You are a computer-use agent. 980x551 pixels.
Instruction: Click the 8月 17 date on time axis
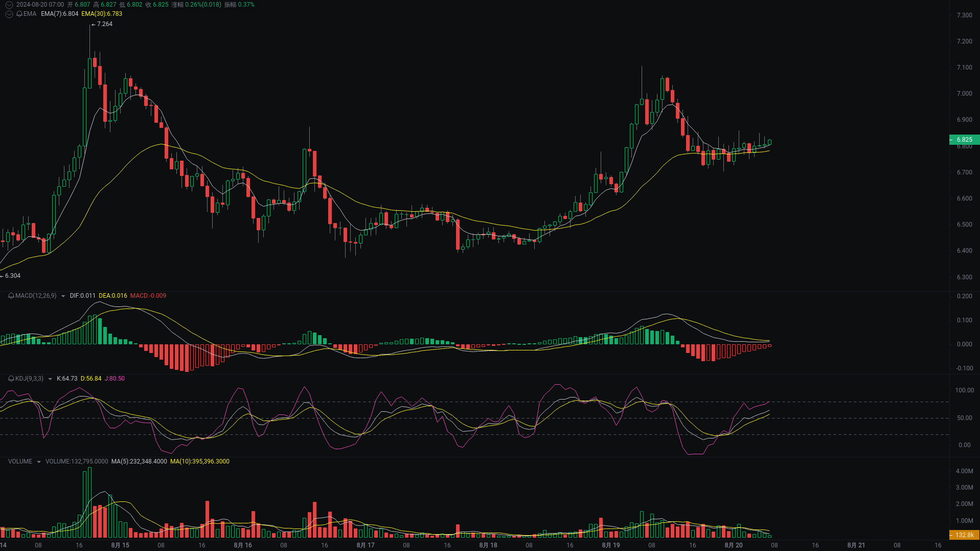(x=366, y=545)
